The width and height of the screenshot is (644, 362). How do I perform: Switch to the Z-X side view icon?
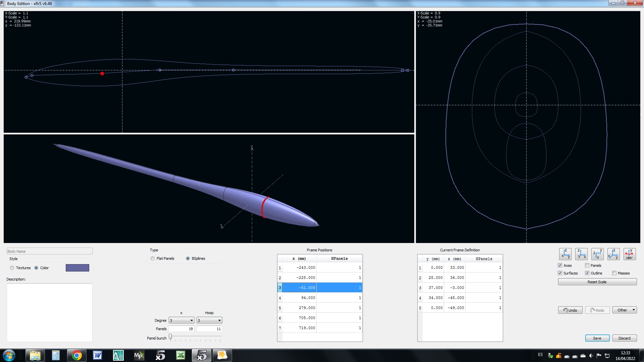coord(581,254)
